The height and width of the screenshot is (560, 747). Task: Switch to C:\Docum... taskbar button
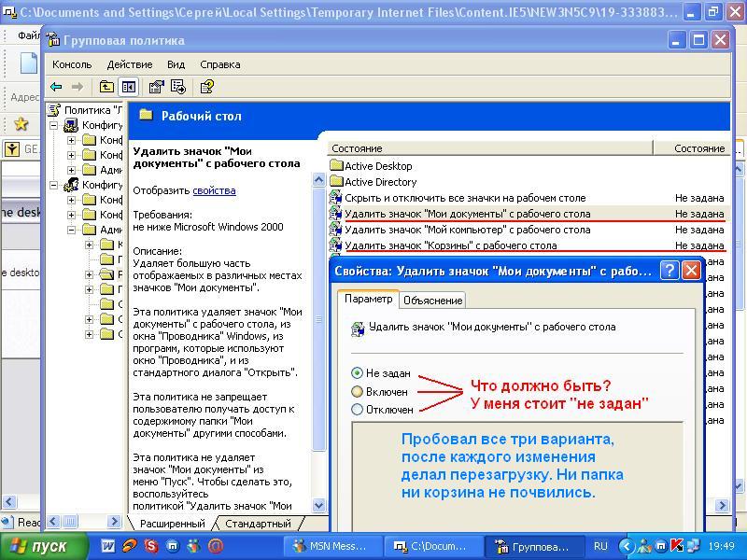(433, 546)
